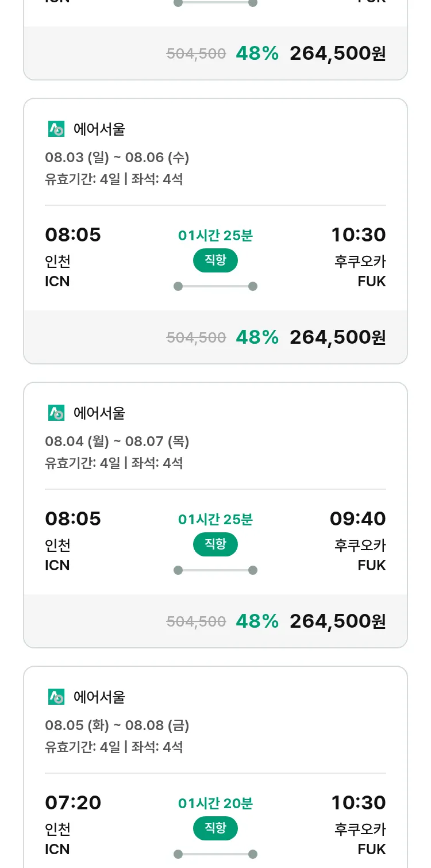Open the 08.05 (화) ~ 08.08 (금) date range
Screen dimensions: 431x868
(117, 725)
